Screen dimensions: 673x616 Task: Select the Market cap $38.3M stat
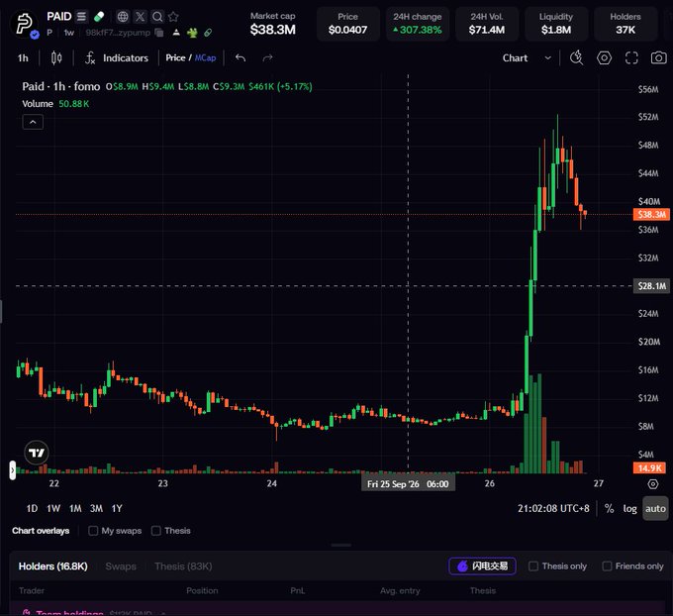273,24
